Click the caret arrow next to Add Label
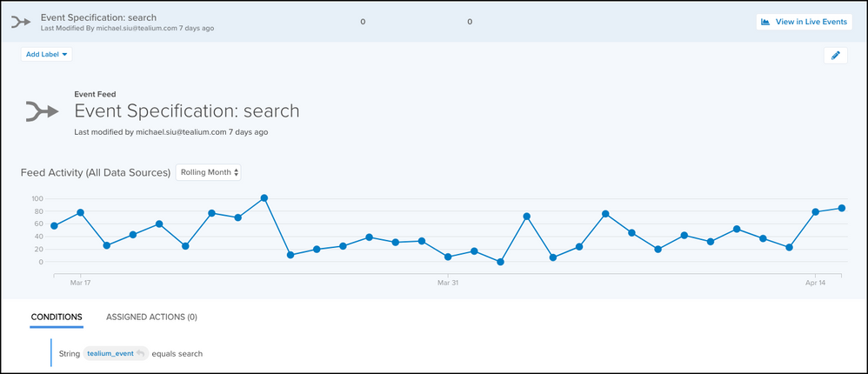This screenshot has width=868, height=374. coord(64,54)
